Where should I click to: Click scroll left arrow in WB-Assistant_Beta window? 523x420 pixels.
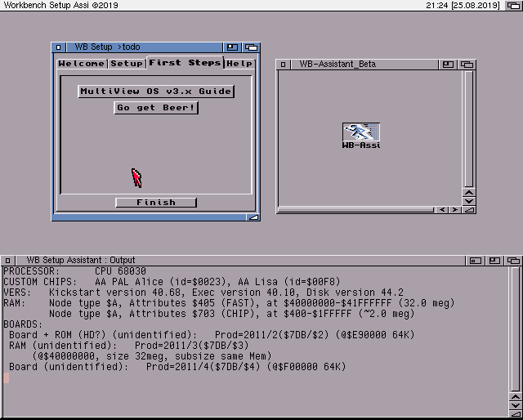coord(442,210)
